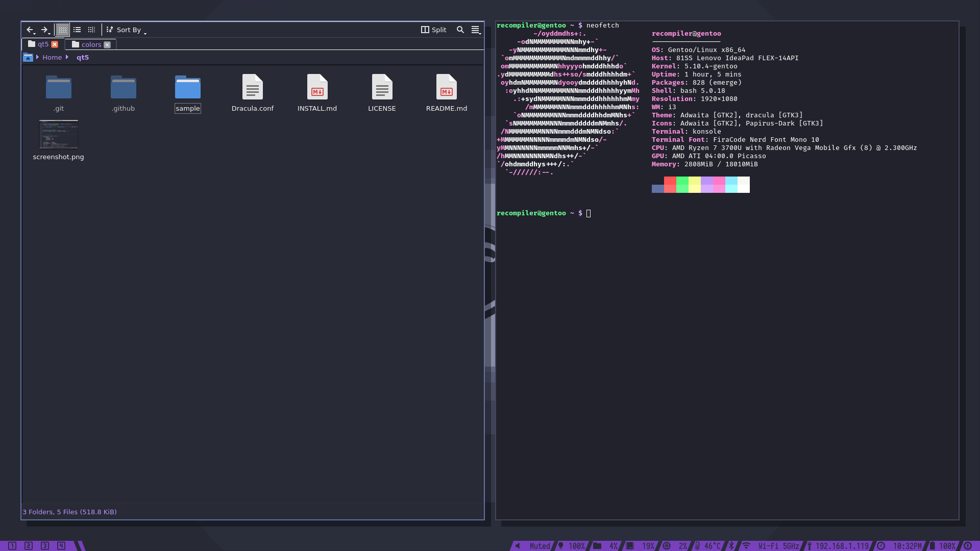This screenshot has height=551, width=980.
Task: Click the power button icon in bar
Action: tap(968, 546)
